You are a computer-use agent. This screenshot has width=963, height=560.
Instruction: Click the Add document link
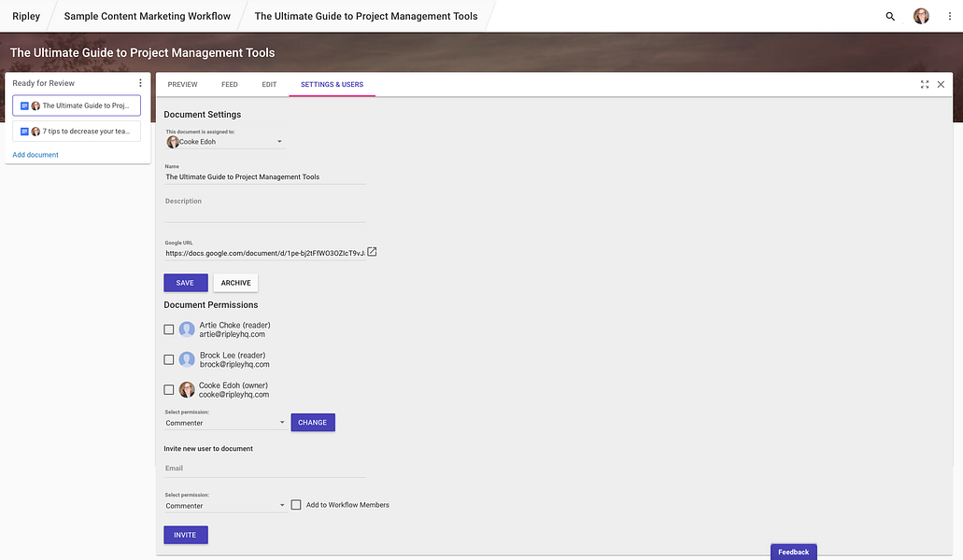[35, 155]
